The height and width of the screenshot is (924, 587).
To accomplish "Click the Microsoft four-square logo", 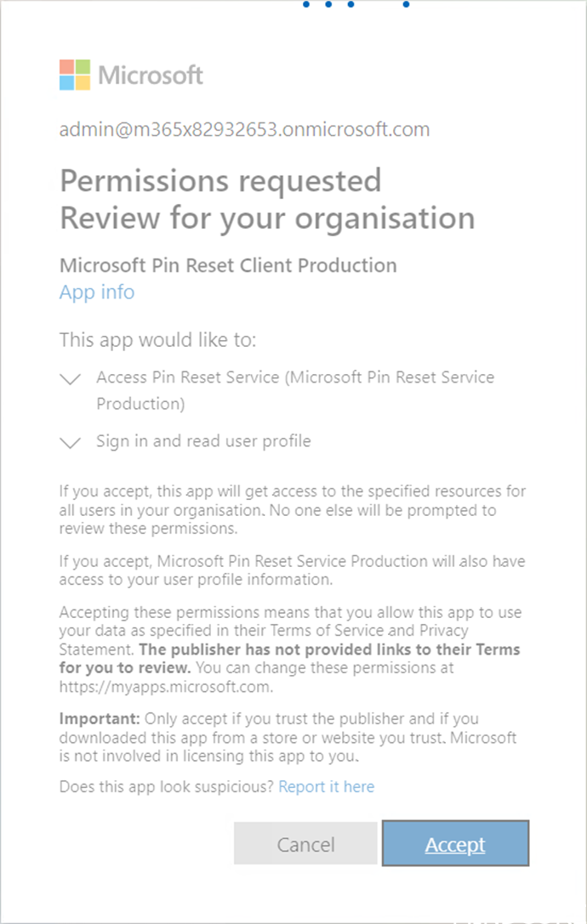I will 75,75.
